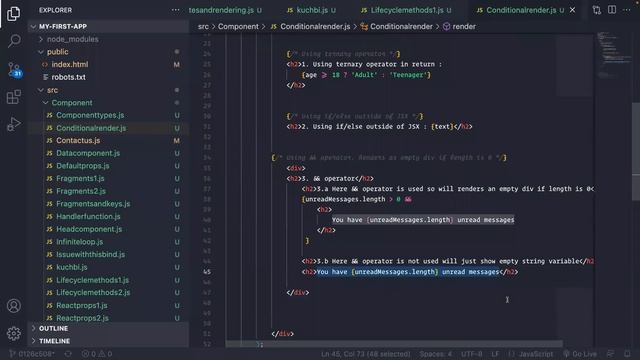Open errors and warnings status indicator
The image size is (640, 360).
tap(97, 354)
